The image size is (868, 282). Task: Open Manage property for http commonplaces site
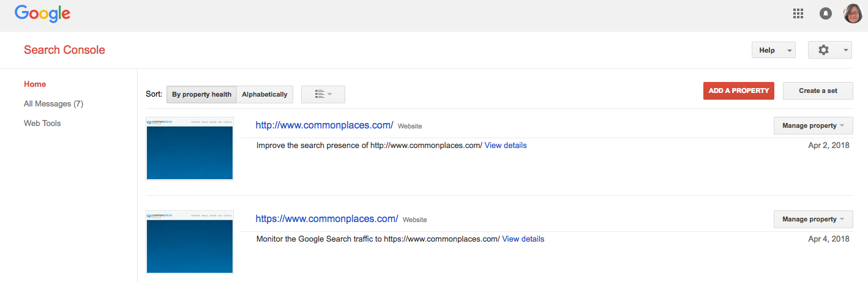[813, 125]
